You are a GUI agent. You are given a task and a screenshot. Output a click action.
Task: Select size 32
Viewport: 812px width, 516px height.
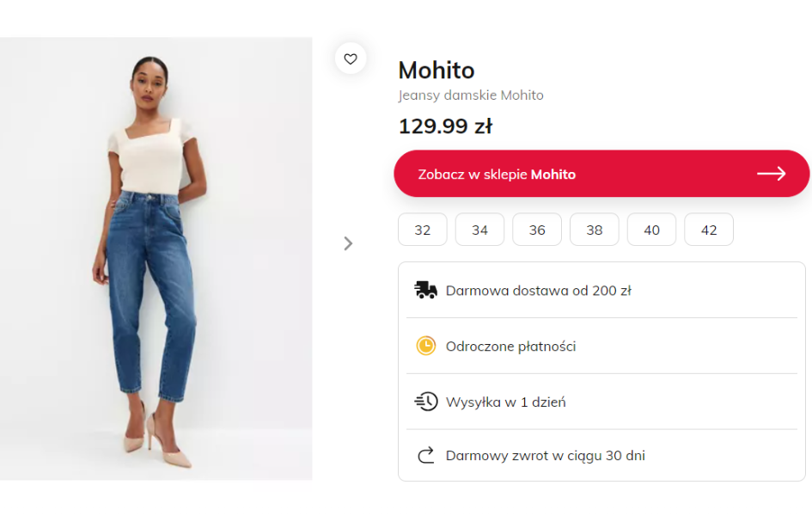click(x=423, y=230)
